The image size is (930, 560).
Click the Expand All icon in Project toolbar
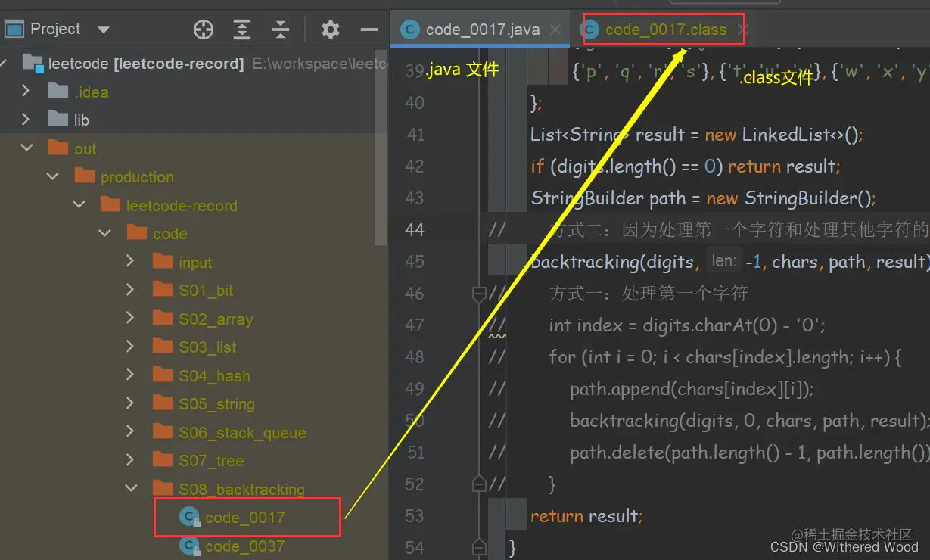[242, 30]
